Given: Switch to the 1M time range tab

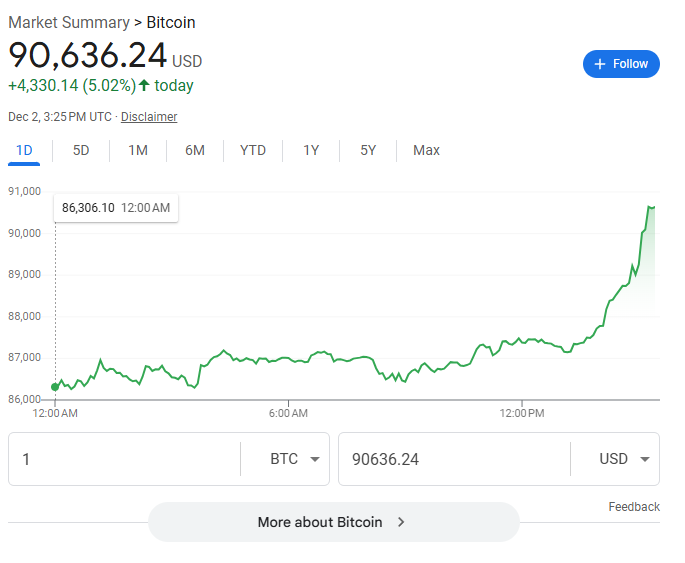Looking at the screenshot, I should (138, 150).
